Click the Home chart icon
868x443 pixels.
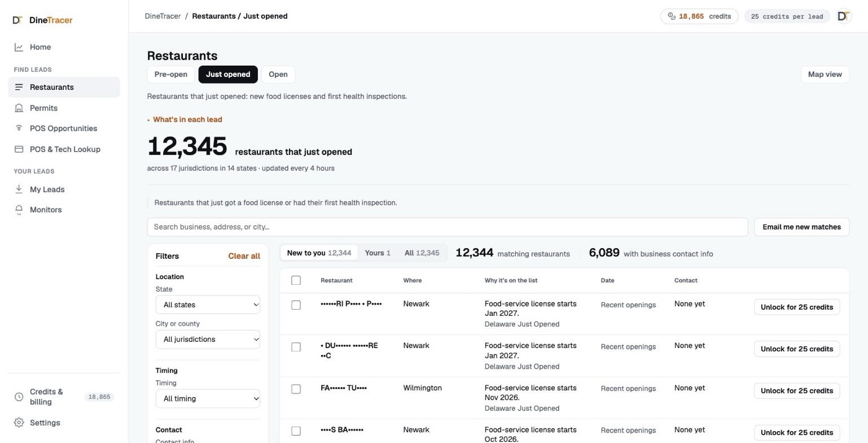(19, 47)
